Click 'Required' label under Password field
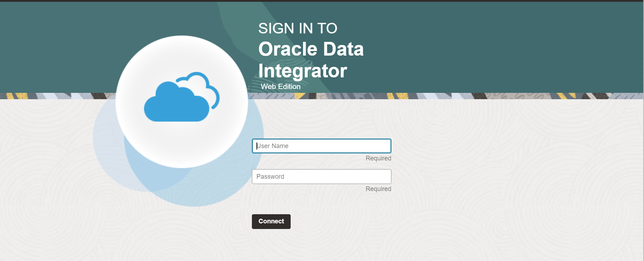 [x=378, y=189]
